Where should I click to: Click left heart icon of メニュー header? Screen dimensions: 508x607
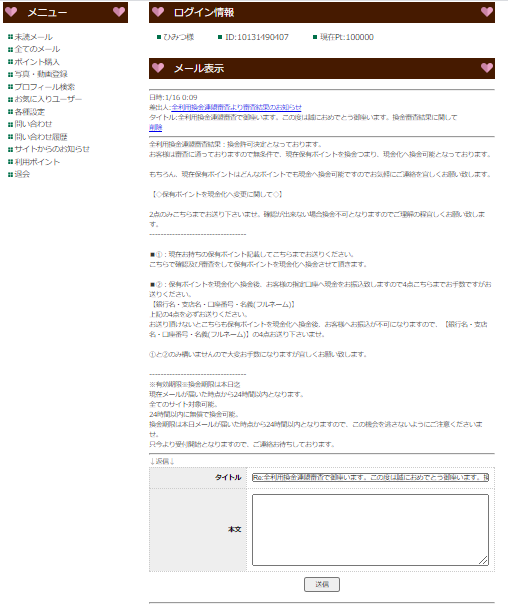11,12
